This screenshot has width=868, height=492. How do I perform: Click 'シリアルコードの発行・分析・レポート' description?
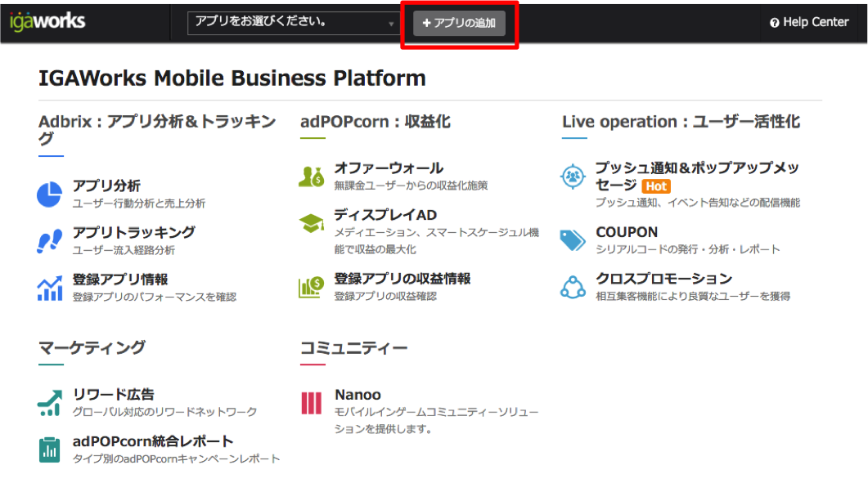tap(687, 249)
